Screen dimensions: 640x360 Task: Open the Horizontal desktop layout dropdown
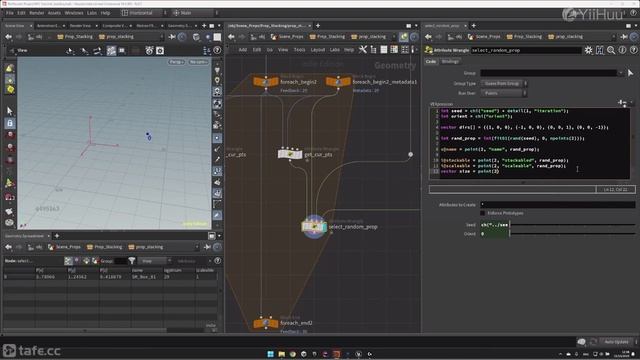pyautogui.click(x=143, y=13)
